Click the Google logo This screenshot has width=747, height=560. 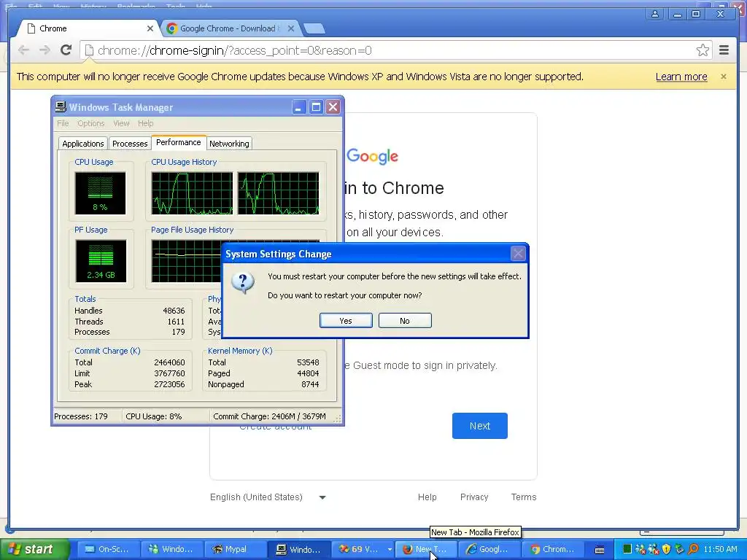(x=373, y=156)
